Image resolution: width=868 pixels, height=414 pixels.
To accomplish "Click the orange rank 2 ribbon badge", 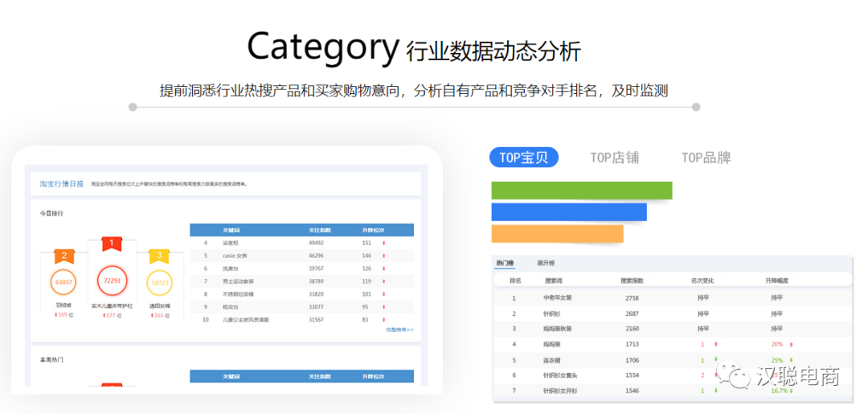I will click(x=64, y=256).
